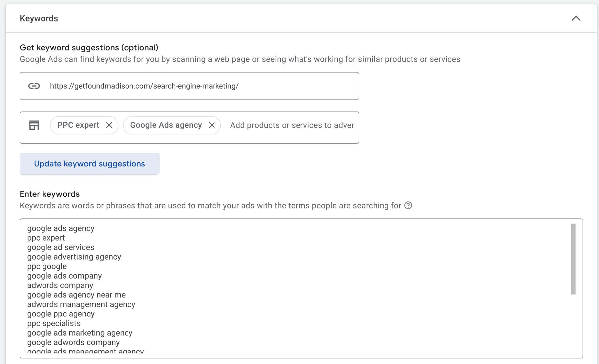The height and width of the screenshot is (364, 599).
Task: Click the link icon in URL field
Action: pyautogui.click(x=34, y=86)
